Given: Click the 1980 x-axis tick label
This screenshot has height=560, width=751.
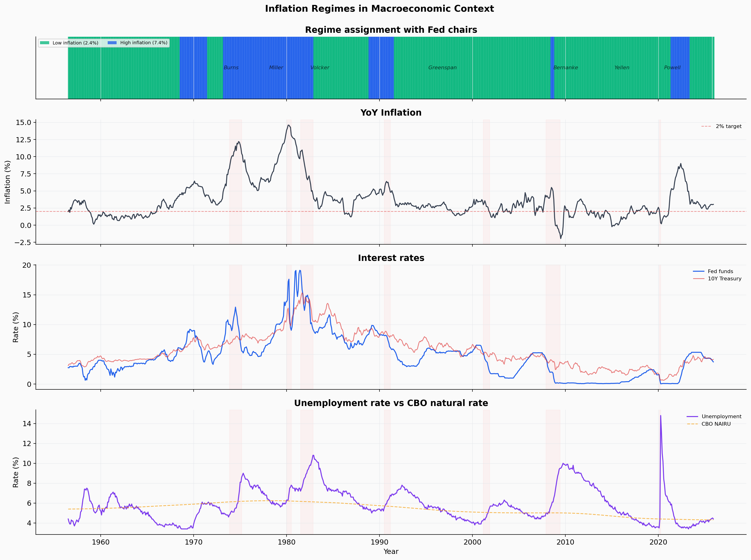Looking at the screenshot, I should [x=287, y=542].
